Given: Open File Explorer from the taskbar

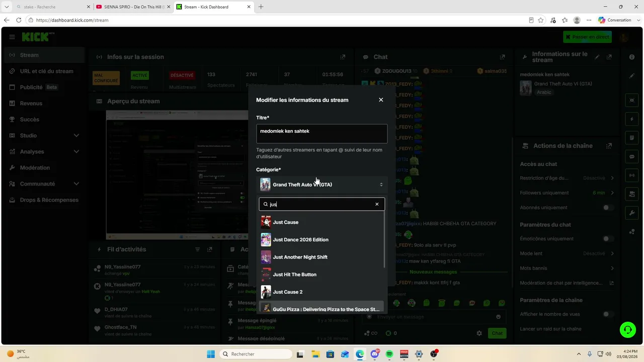Looking at the screenshot, I should pyautogui.click(x=315, y=354).
